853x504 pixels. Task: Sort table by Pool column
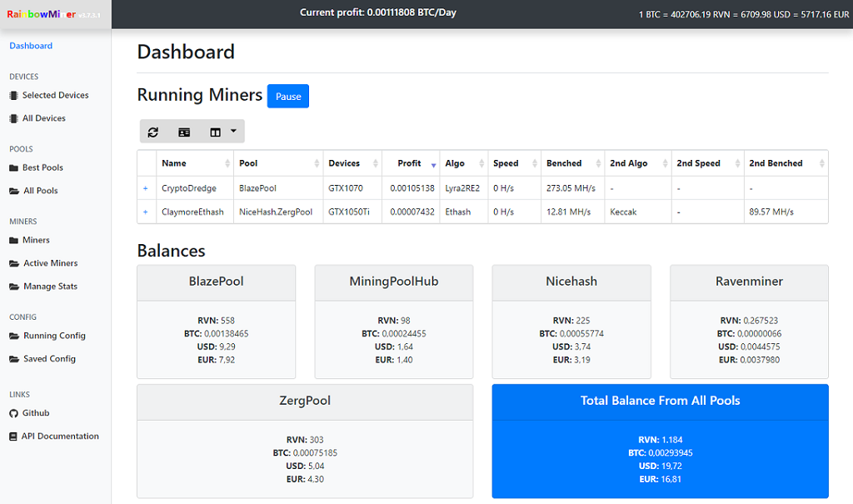point(278,163)
